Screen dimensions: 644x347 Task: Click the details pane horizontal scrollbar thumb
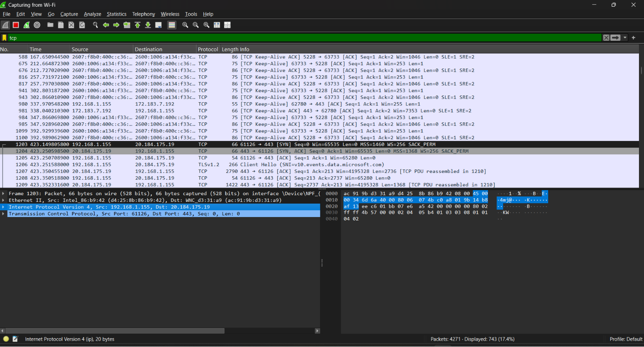(x=115, y=331)
